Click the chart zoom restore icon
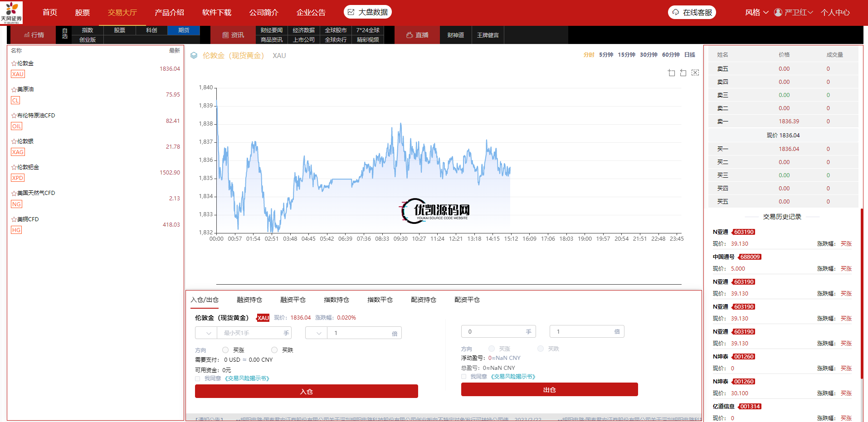 (x=683, y=73)
